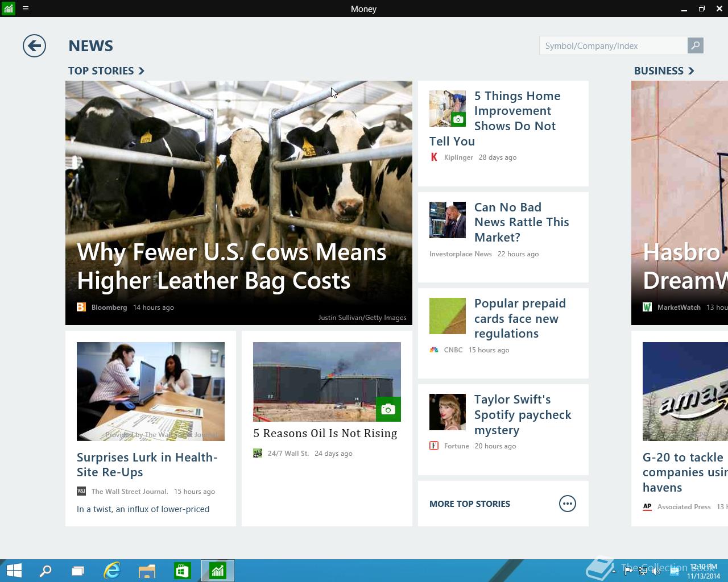The width and height of the screenshot is (728, 582).
Task: Click the stressed trader thumbnail
Action: click(x=448, y=219)
